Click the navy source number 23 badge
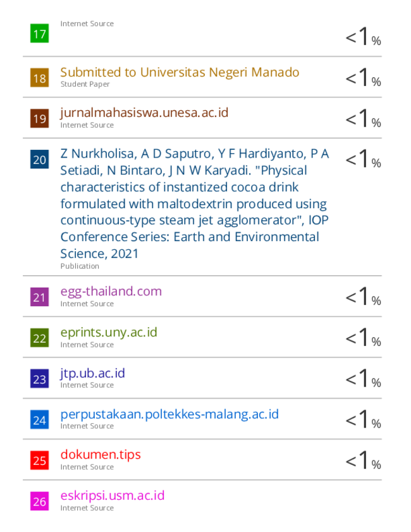This screenshot has height=532, width=411. point(39,379)
